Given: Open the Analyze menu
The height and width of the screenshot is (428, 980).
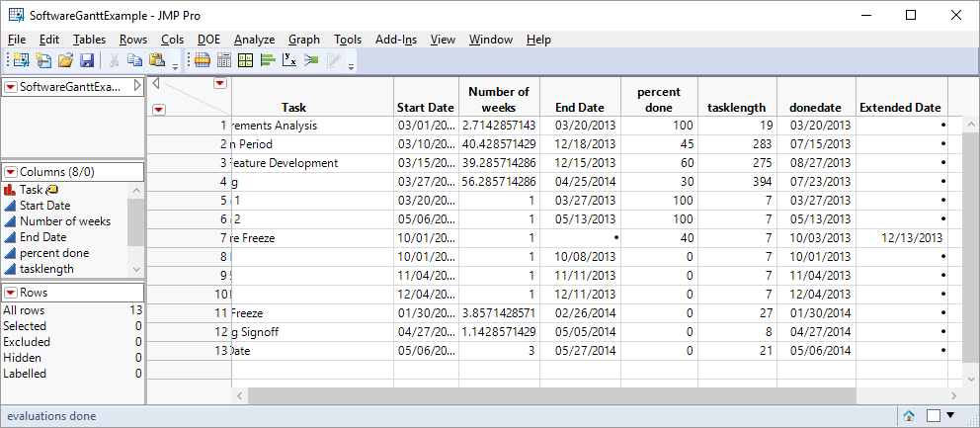Looking at the screenshot, I should pyautogui.click(x=254, y=40).
